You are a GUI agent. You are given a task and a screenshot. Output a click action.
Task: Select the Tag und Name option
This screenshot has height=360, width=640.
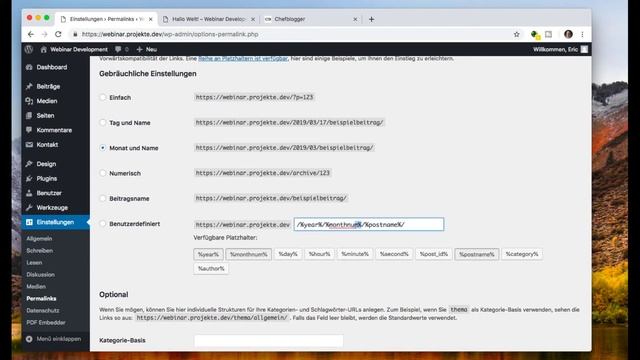(x=103, y=122)
